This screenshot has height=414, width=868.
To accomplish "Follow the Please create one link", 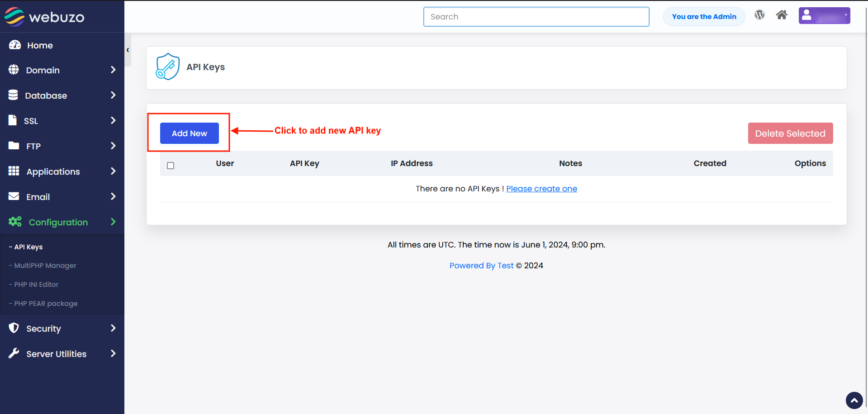I will [541, 189].
